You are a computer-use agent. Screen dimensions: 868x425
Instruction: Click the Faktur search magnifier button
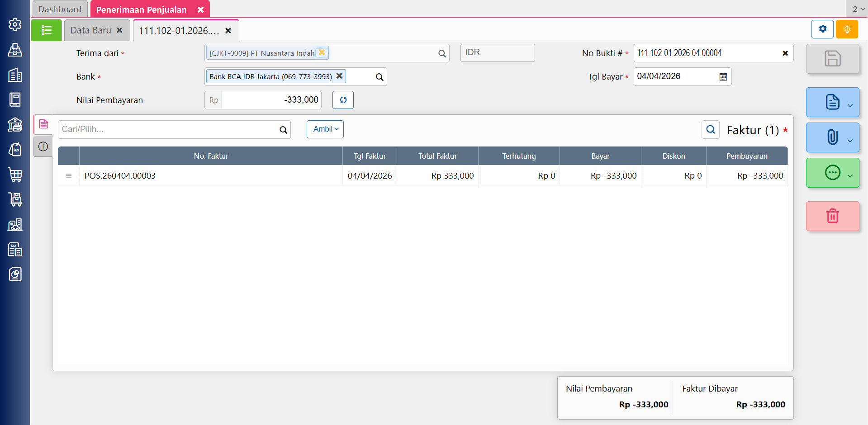pos(710,130)
